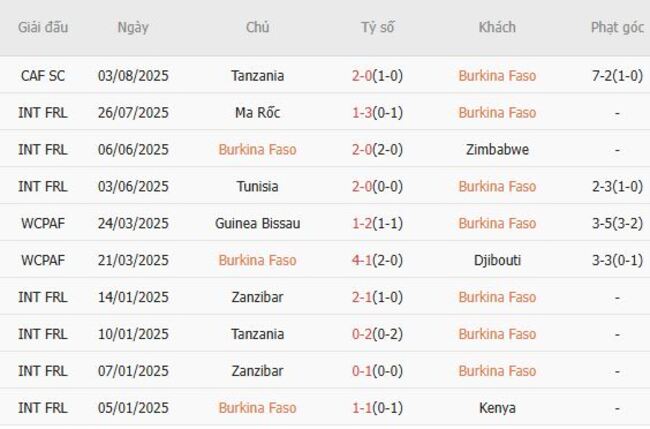Click the date 06/06/2025
This screenshot has width=650, height=429.
click(133, 149)
